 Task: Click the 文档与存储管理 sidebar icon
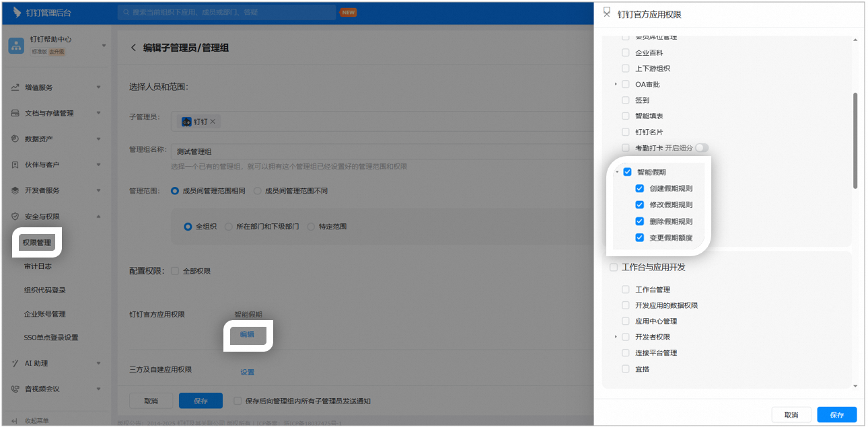15,113
